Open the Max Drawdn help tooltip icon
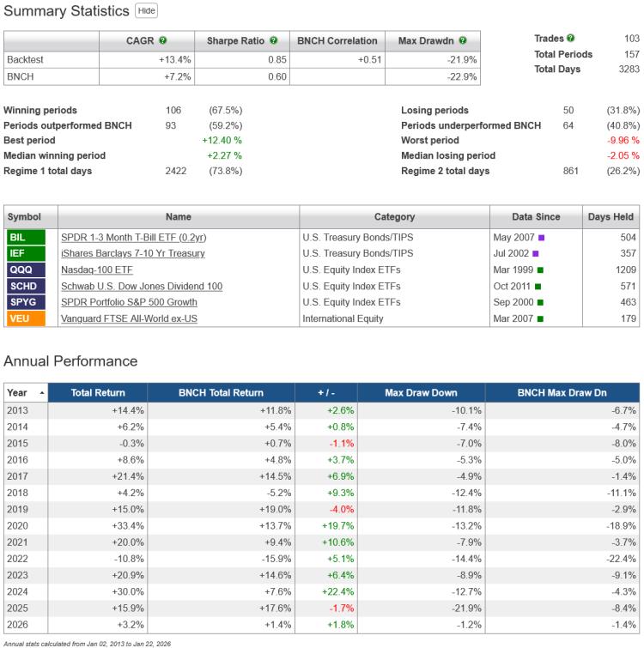Viewport: 644px width, 648px height. (462, 40)
